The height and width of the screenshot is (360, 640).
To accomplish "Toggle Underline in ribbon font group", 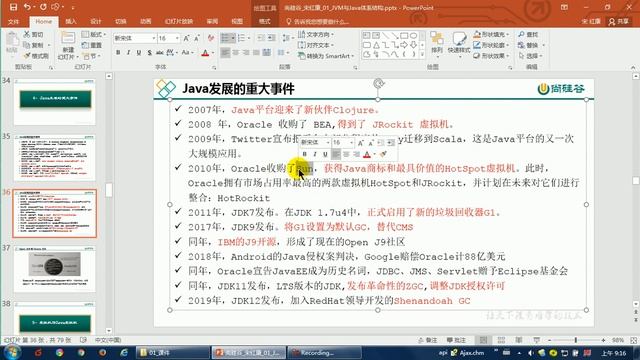I will pos(139,53).
